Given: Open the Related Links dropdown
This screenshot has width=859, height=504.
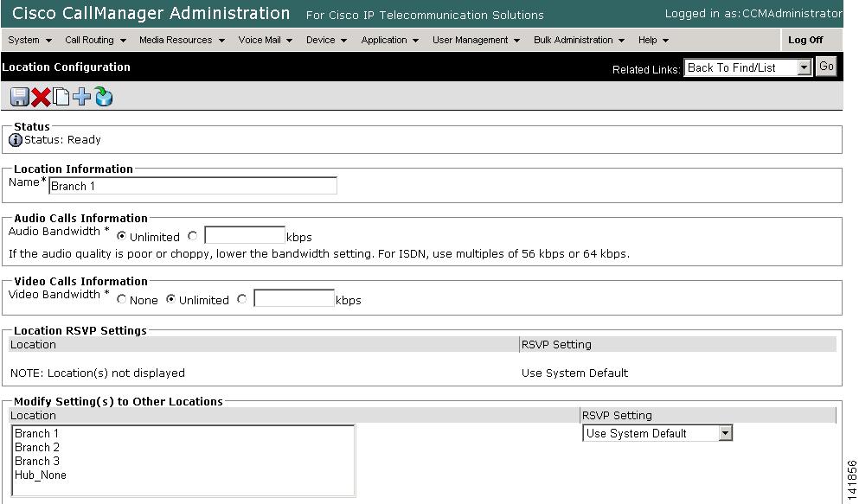Looking at the screenshot, I should (747, 67).
